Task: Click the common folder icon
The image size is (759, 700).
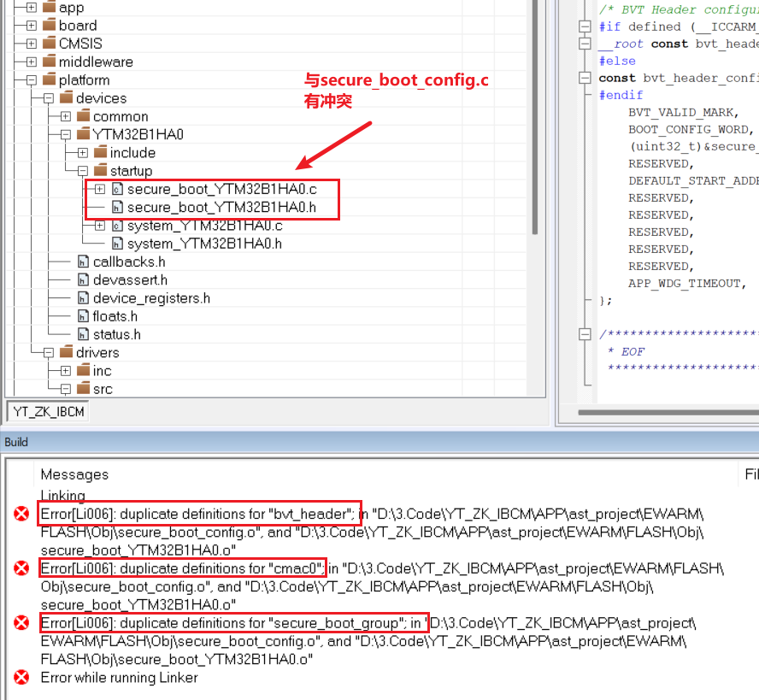Action: (x=83, y=115)
